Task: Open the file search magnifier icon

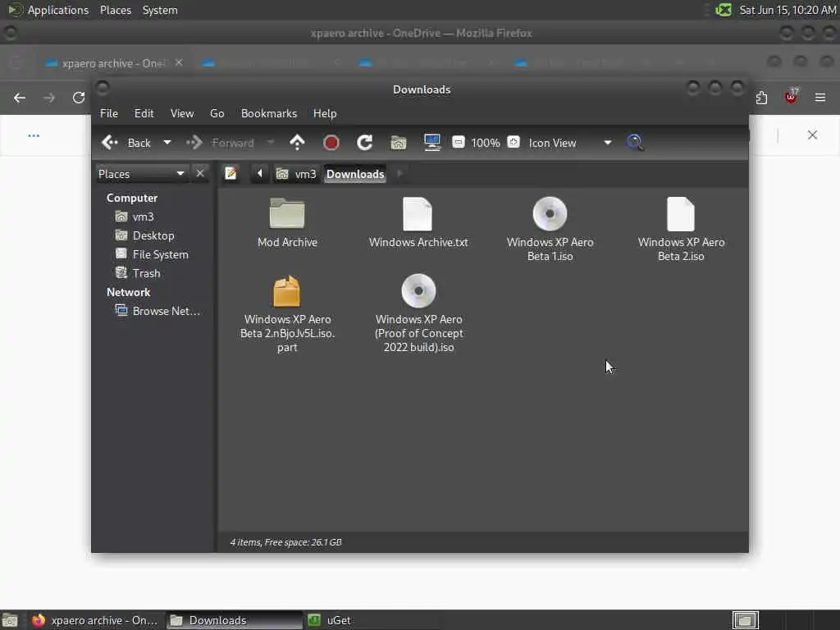Action: point(635,143)
